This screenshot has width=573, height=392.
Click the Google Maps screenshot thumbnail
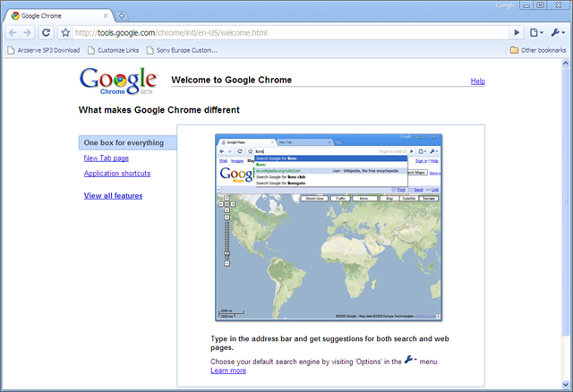329,227
